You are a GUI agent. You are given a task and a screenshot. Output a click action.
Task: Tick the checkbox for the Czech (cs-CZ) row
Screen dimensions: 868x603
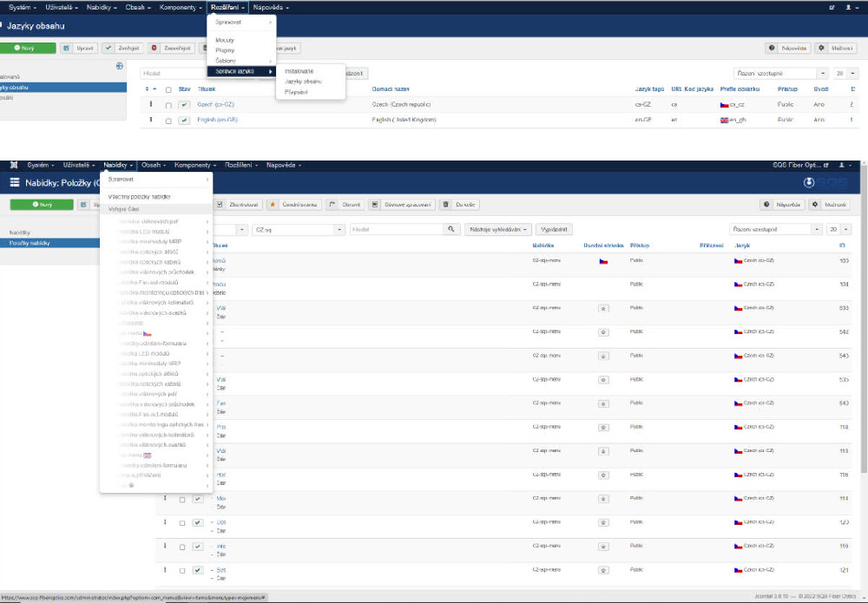point(168,105)
